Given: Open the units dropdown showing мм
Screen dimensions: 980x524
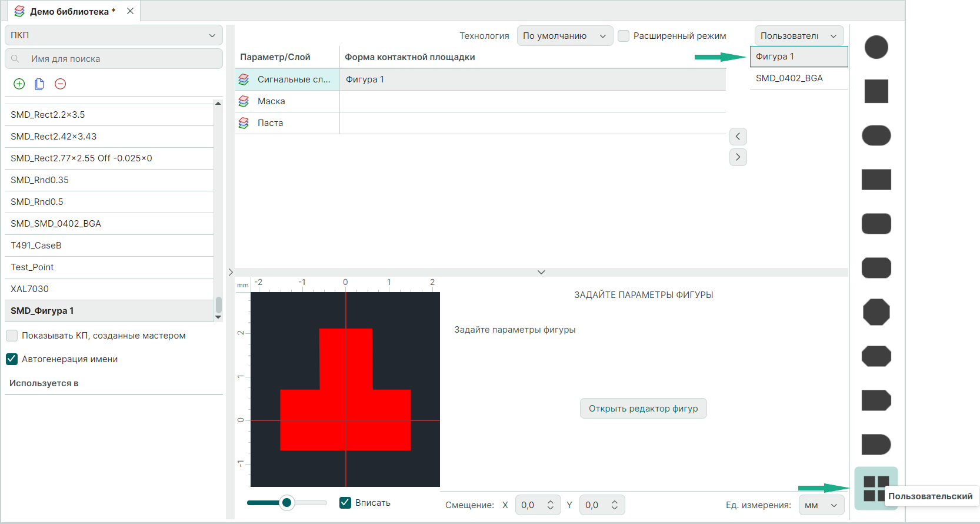Looking at the screenshot, I should pos(821,505).
